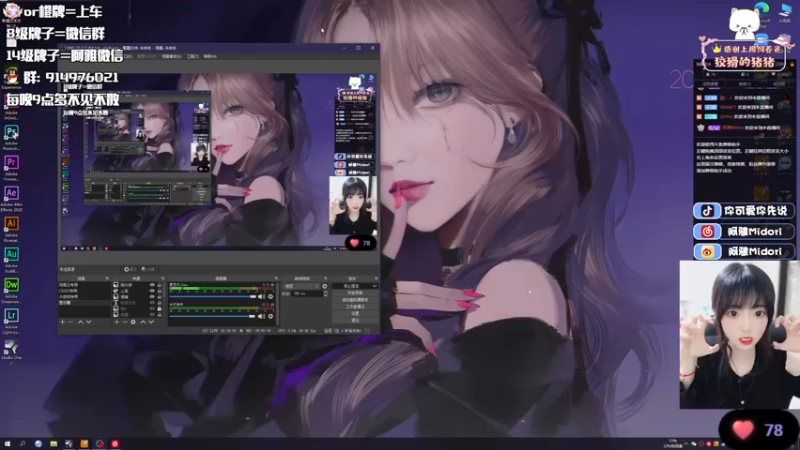Screen dimensions: 800x450
Task: Pop out the Scenes dock panel
Action: (x=107, y=278)
